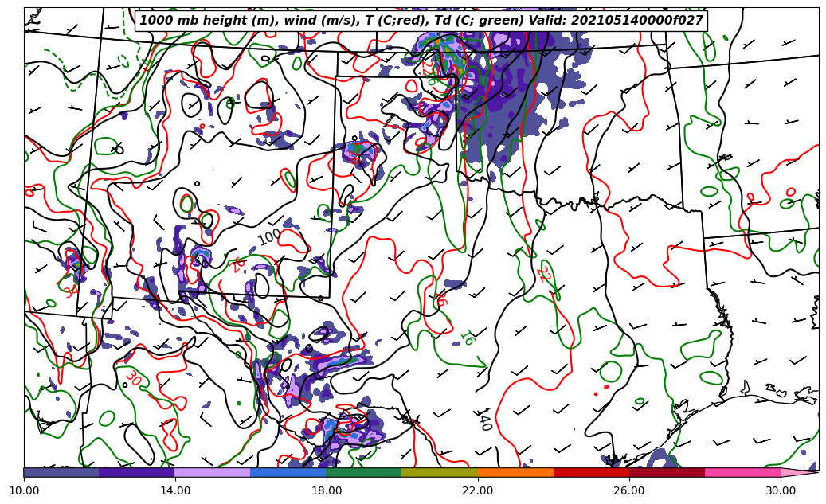
Task: Click the 18.00 colorbar tick label
Action: [326, 490]
